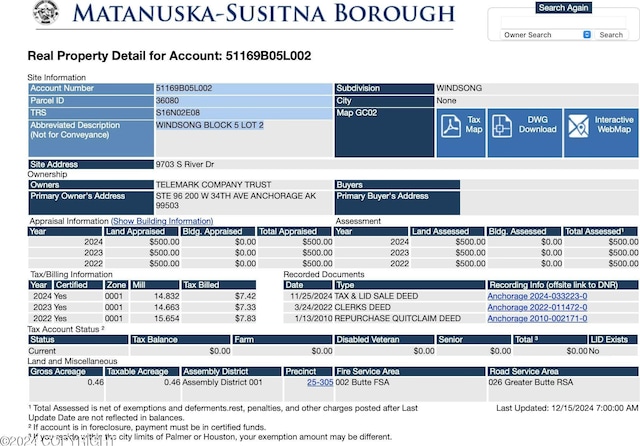Focus the search text input field
This screenshot has height=446, width=640.
pos(563,22)
